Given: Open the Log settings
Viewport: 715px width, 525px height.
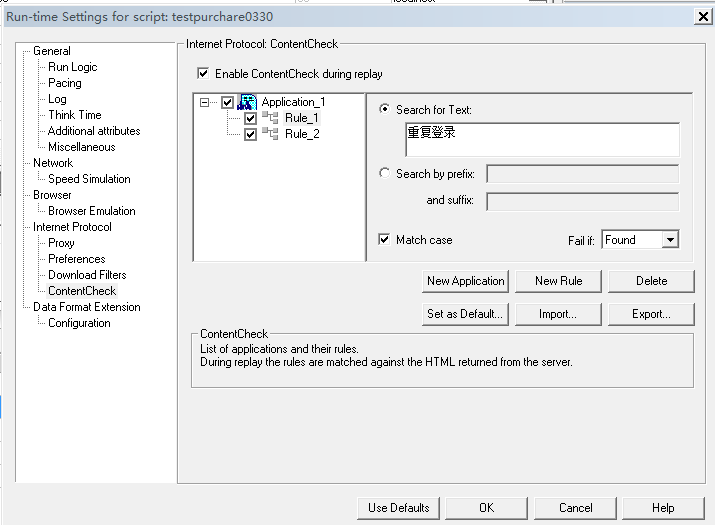Looking at the screenshot, I should coord(57,99).
